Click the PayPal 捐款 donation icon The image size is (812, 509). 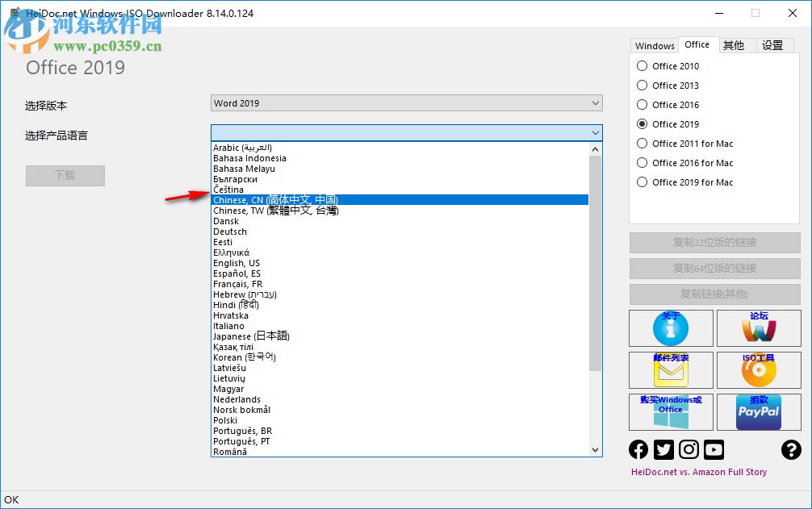pyautogui.click(x=759, y=412)
